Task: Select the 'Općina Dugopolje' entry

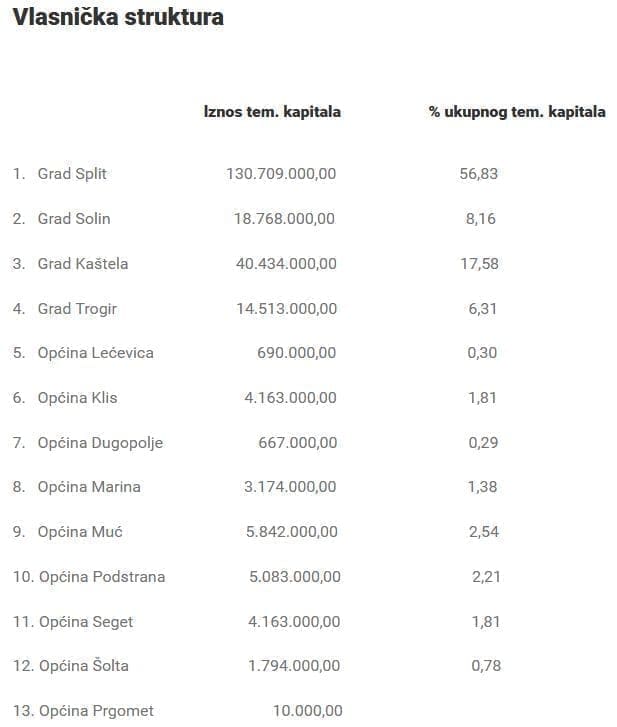Action: 100,443
